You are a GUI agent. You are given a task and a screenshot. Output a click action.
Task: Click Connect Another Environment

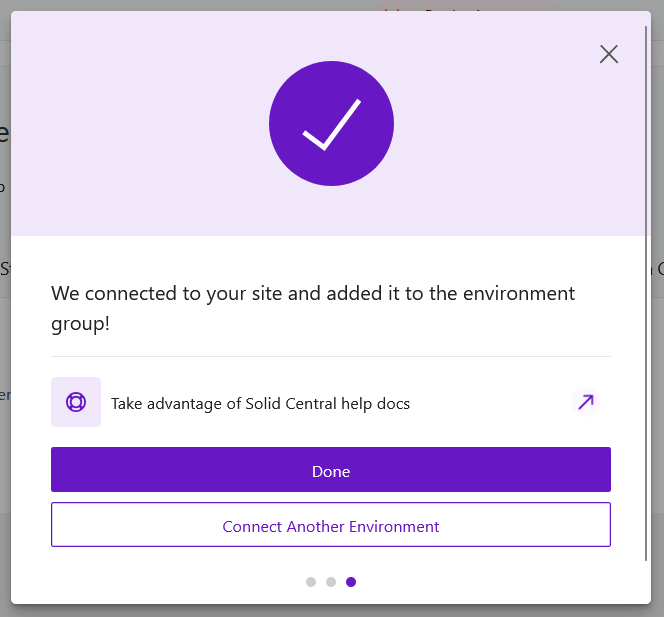tap(331, 526)
